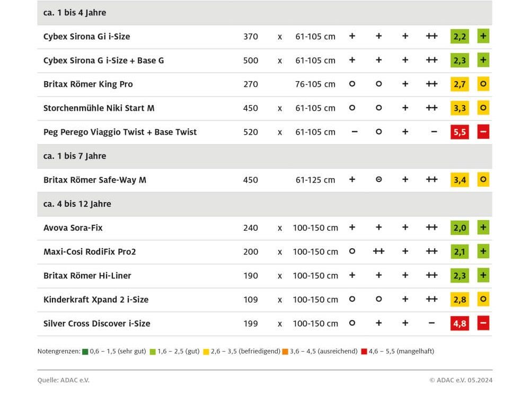Select yellow circle badge for Kinderkraft Xpand 2 i-Size
Screen dimensions: 530x420
click(x=483, y=299)
